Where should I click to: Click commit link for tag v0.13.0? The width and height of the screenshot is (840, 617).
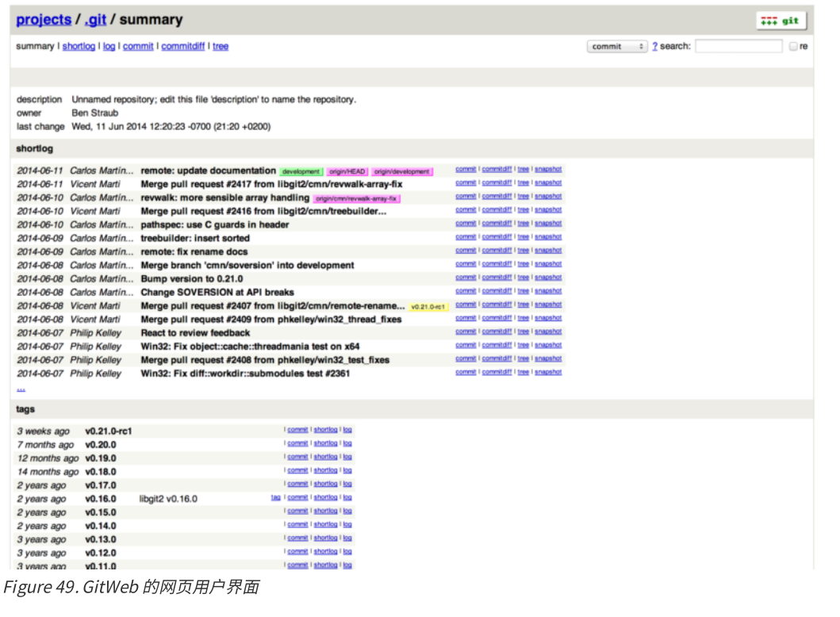[x=298, y=538]
